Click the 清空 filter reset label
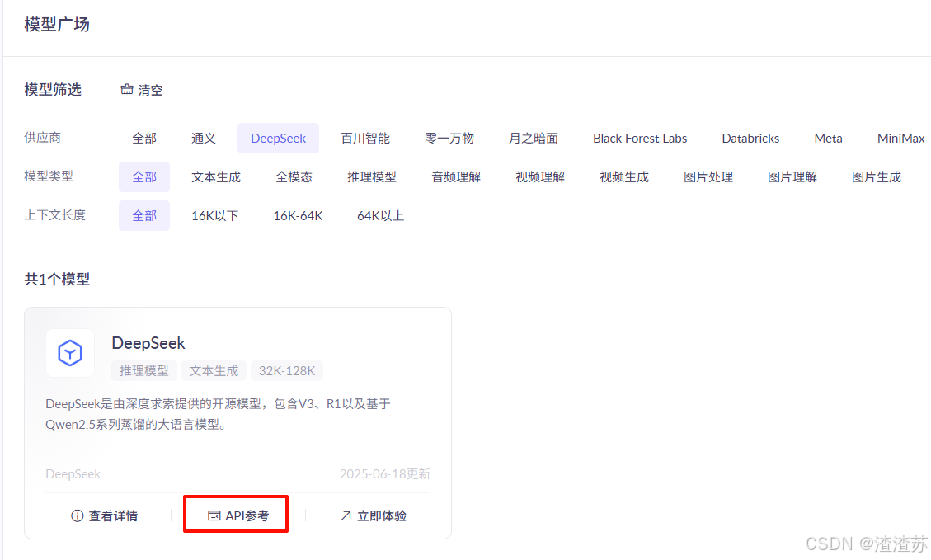 coord(150,90)
